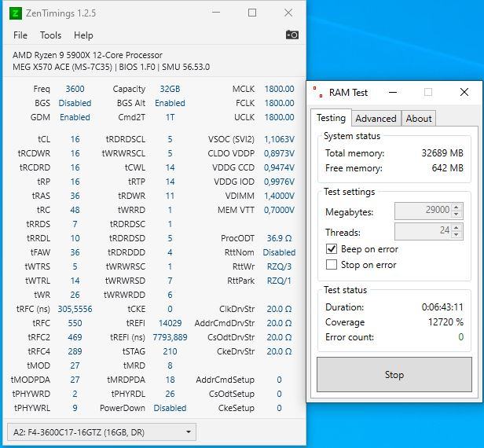Click the RttNom Disabled value
Screen dimensions: 484x448
click(x=279, y=252)
